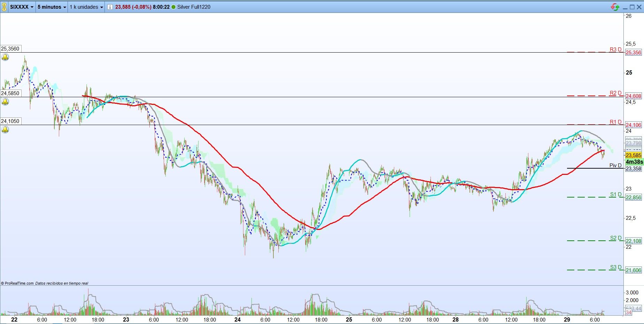Click the alert bell under 25,3560
The width and height of the screenshot is (644, 324).
(5, 57)
